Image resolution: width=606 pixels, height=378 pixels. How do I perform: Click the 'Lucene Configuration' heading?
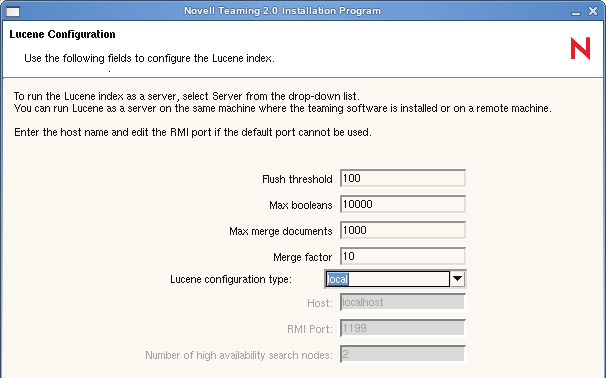62,34
